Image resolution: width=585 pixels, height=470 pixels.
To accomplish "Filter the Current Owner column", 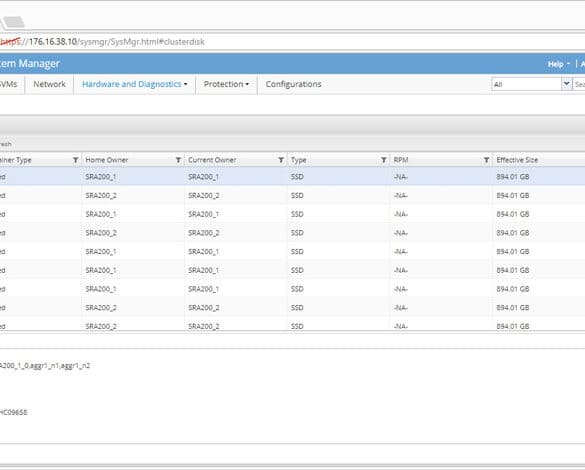I will click(281, 160).
